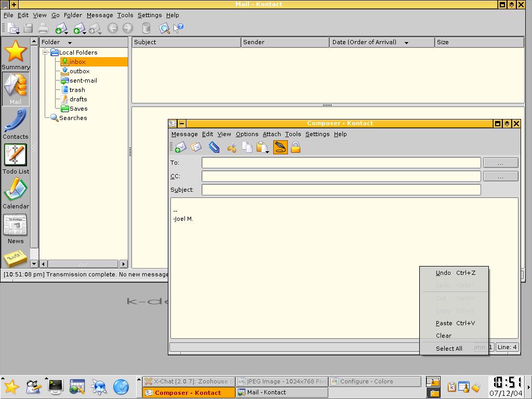Choose Select All in the context menu

454,349
